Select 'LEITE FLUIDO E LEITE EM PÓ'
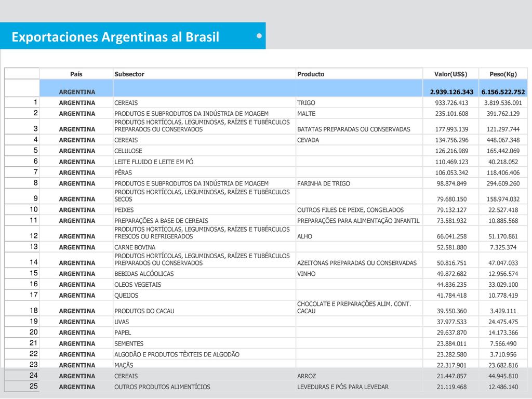 [x=154, y=162]
